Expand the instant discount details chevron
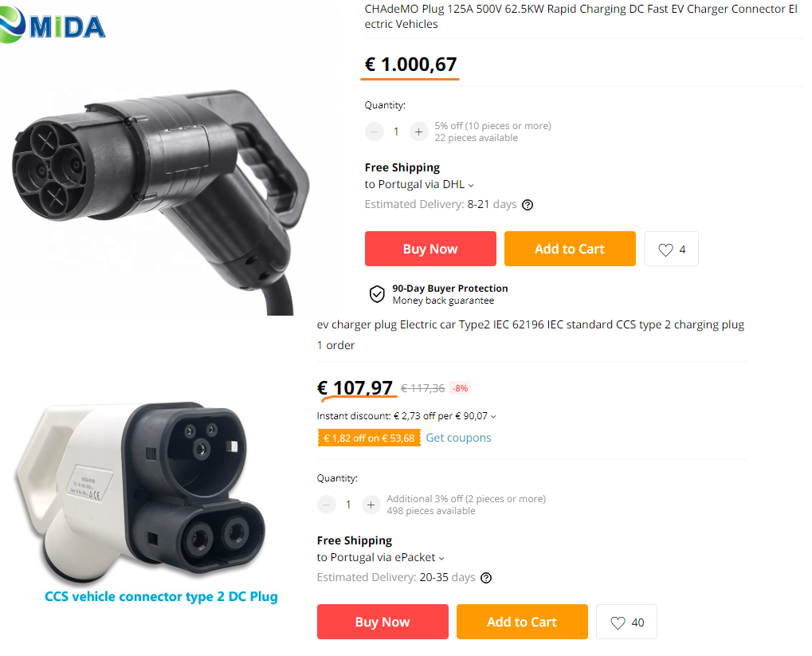This screenshot has width=812, height=656. pyautogui.click(x=493, y=417)
